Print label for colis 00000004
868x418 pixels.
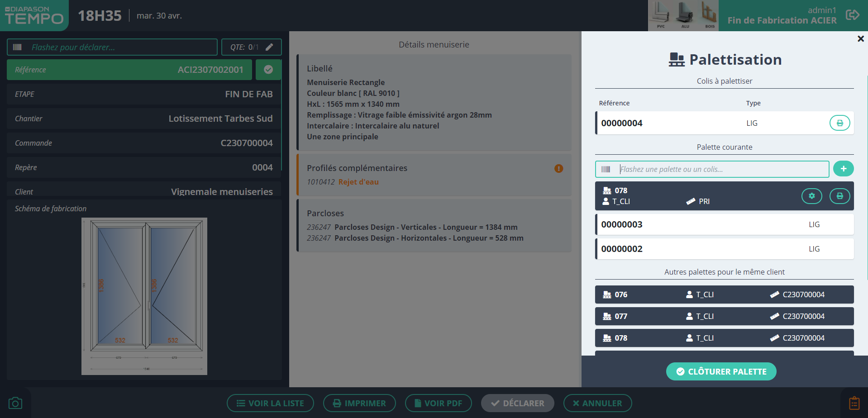point(839,123)
